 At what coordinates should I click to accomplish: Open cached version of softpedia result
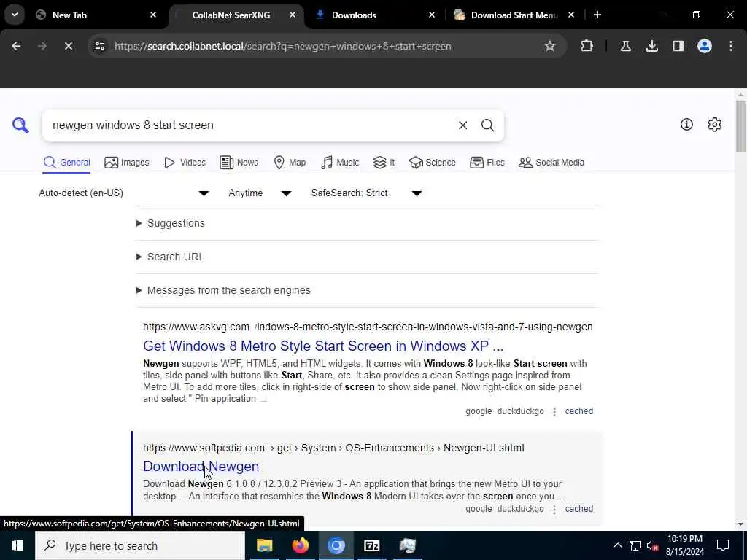578,509
